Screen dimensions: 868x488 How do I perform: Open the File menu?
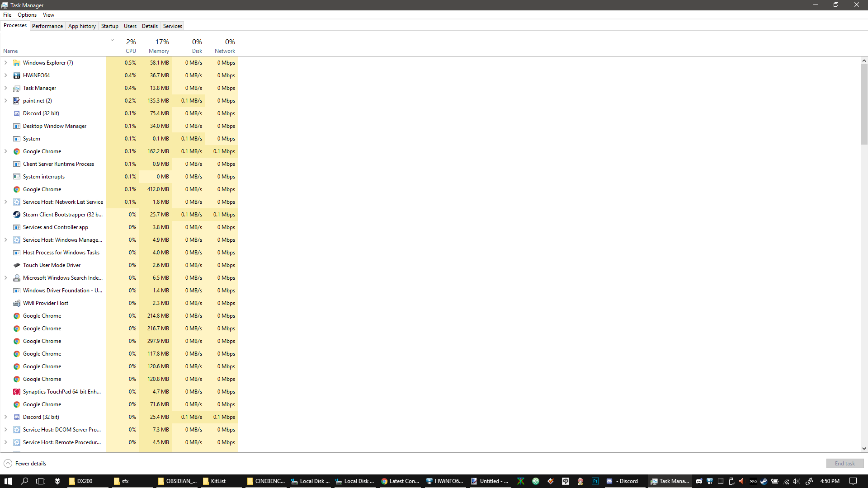[7, 15]
